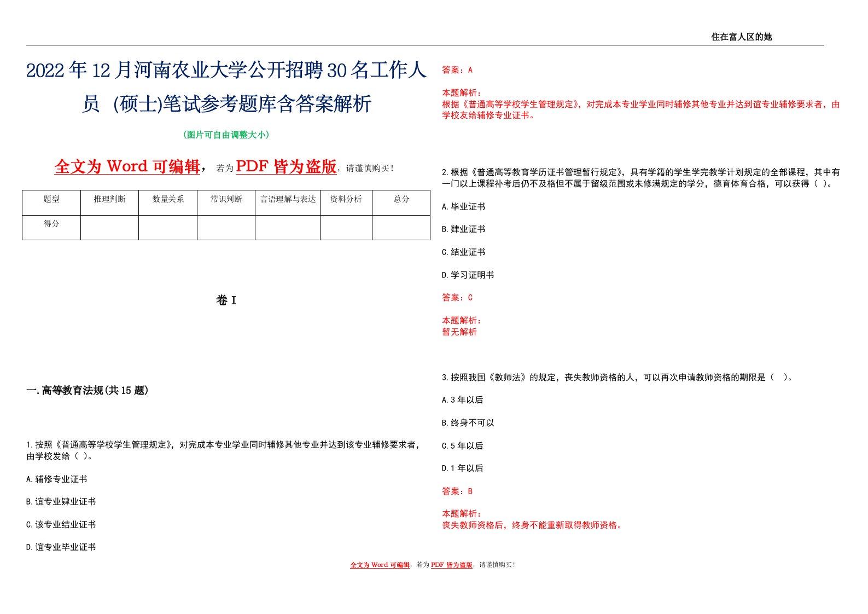Click the red explanation starting 根据《普通高等学校学生管理规定》

641,109
